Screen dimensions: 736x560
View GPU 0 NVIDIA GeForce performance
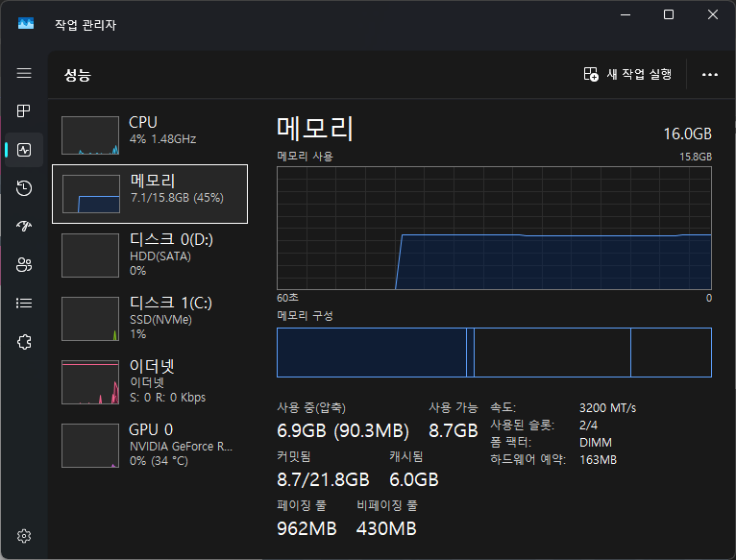[149, 445]
